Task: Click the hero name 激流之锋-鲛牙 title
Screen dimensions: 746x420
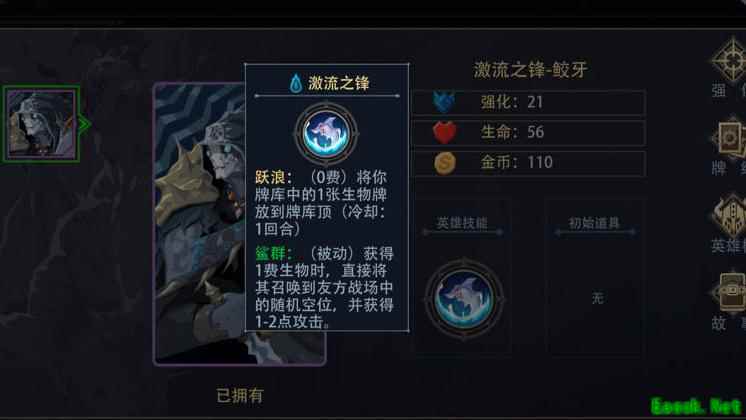Action: [530, 70]
